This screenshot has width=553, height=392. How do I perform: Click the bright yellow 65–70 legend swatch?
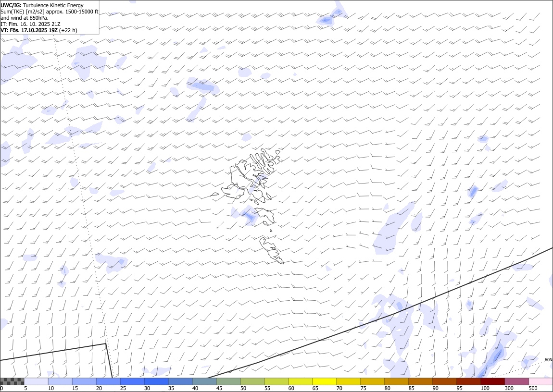point(324,381)
